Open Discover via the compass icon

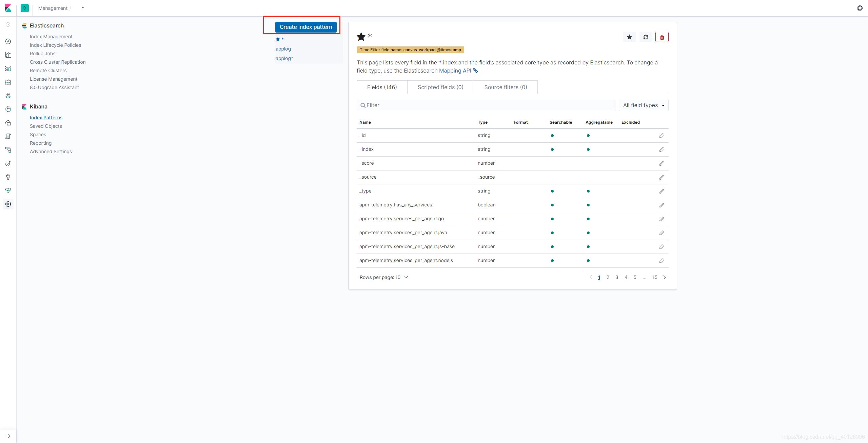8,41
